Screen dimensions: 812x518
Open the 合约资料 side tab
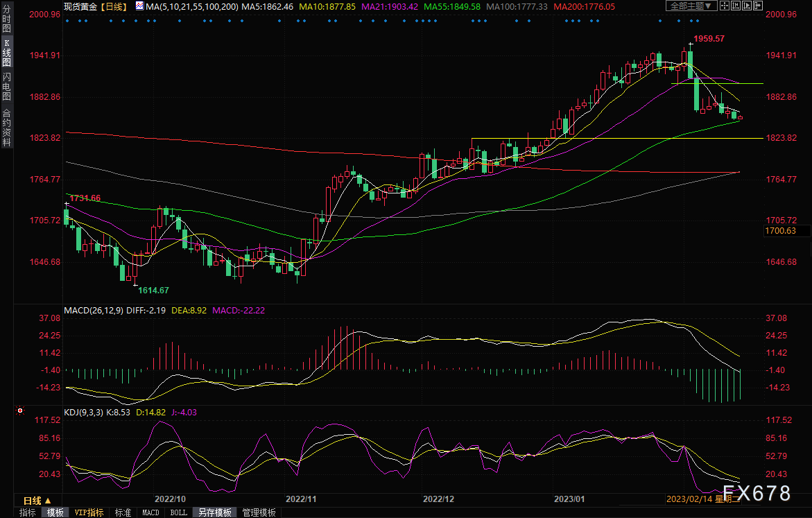click(6, 128)
